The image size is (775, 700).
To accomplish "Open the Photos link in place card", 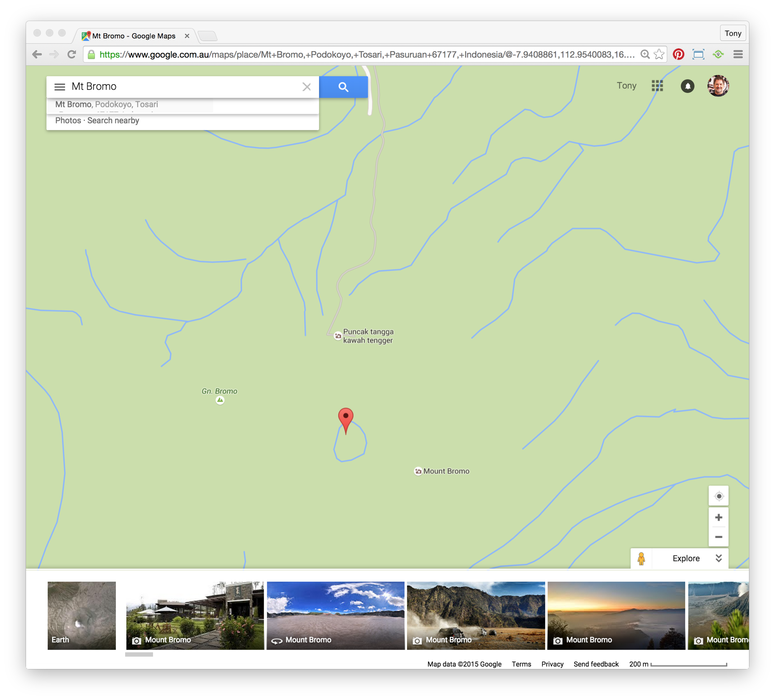I will click(68, 120).
